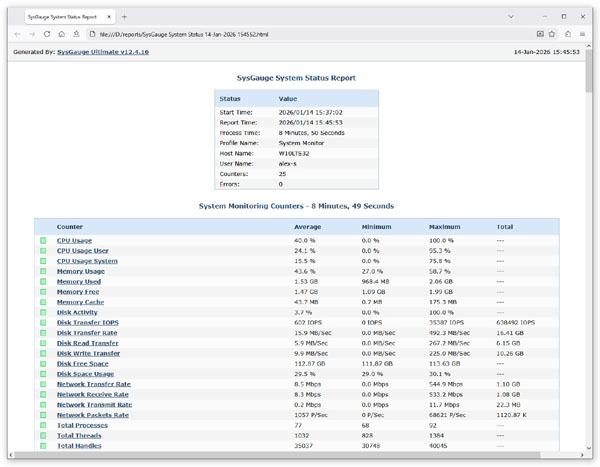Open the Network Transmit Rate link
Image resolution: width=600 pixels, height=467 pixels.
94,405
